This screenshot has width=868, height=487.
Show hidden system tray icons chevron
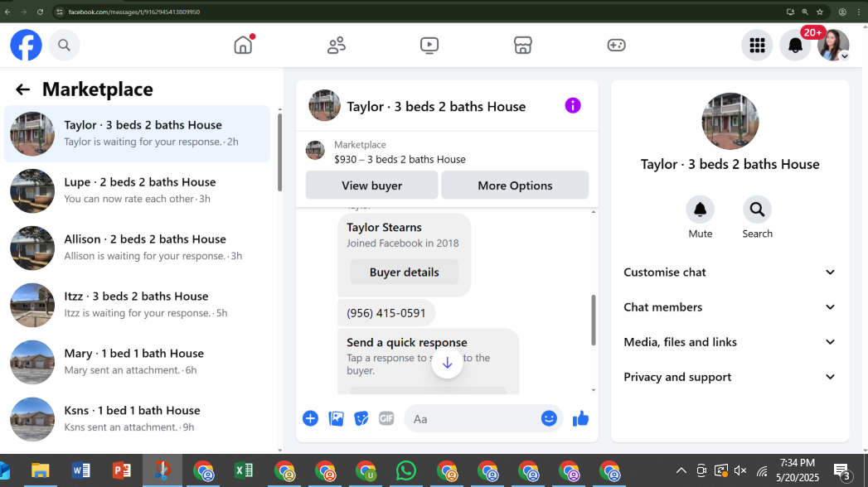point(681,471)
